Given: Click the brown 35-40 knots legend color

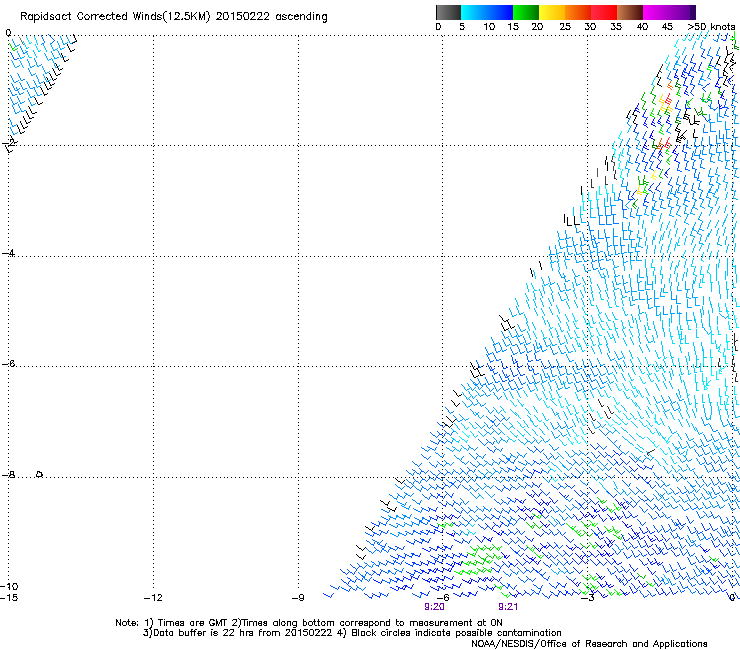Looking at the screenshot, I should 630,12.
